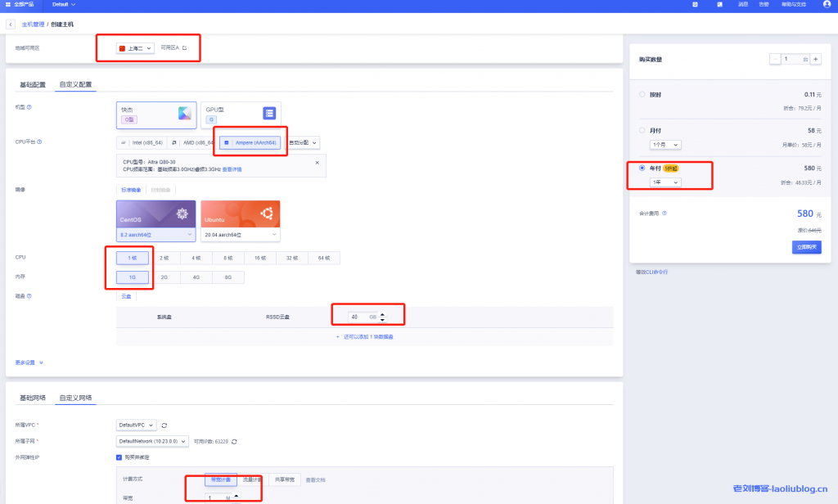The height and width of the screenshot is (504, 838).
Task: Click the back arrow beside 主机管理
Action: tap(11, 25)
